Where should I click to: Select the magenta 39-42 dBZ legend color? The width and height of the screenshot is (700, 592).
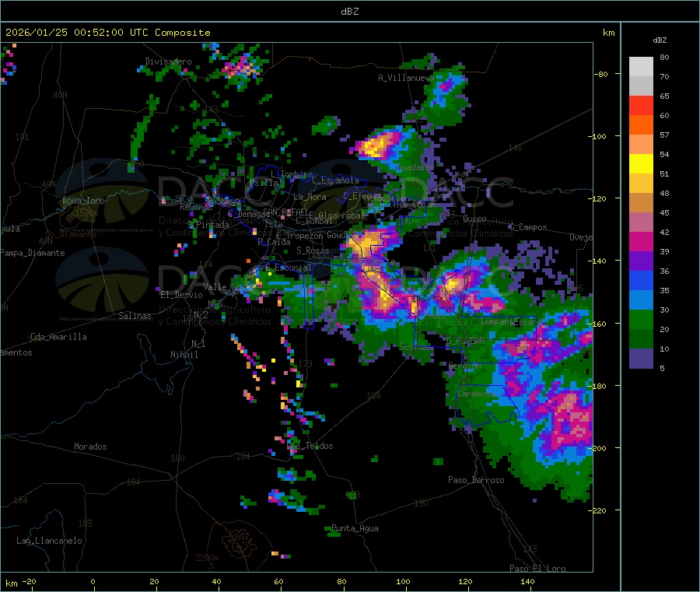point(641,241)
